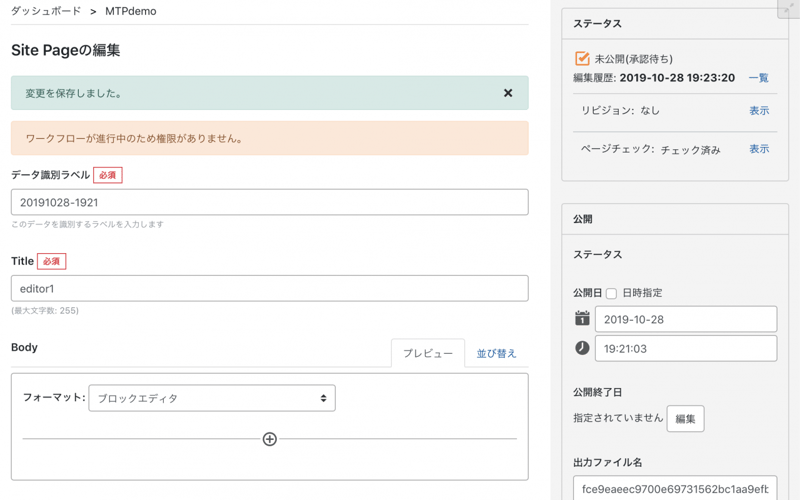Click the orange unpublished status check icon
This screenshot has height=500, width=800.
pyautogui.click(x=582, y=59)
